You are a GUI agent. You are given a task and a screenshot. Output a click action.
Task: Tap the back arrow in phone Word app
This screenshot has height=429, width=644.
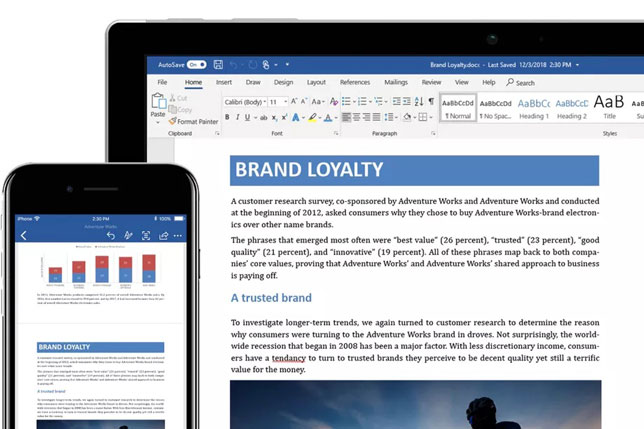tap(24, 235)
